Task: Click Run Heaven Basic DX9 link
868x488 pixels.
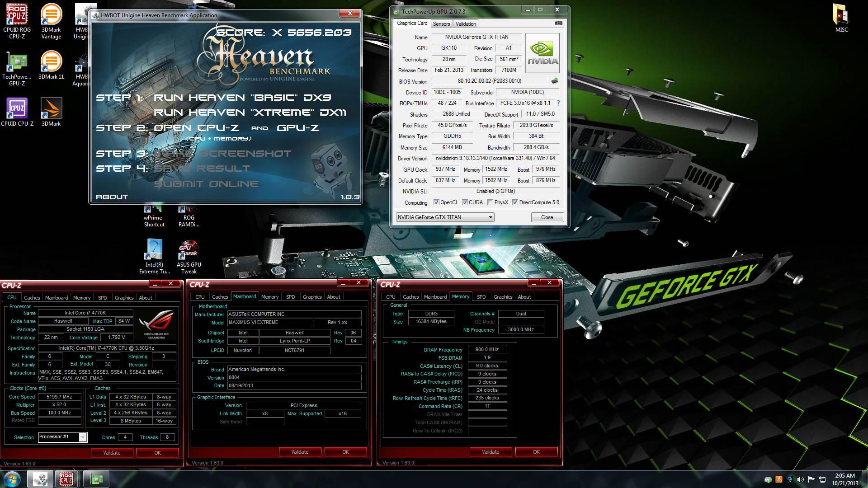Action: pyautogui.click(x=242, y=98)
